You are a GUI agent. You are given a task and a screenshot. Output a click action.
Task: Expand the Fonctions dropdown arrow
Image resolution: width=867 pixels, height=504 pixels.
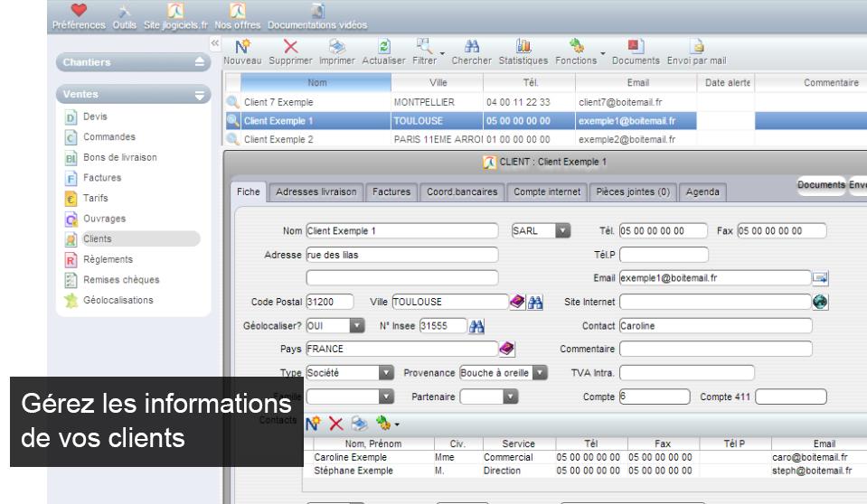(x=603, y=53)
